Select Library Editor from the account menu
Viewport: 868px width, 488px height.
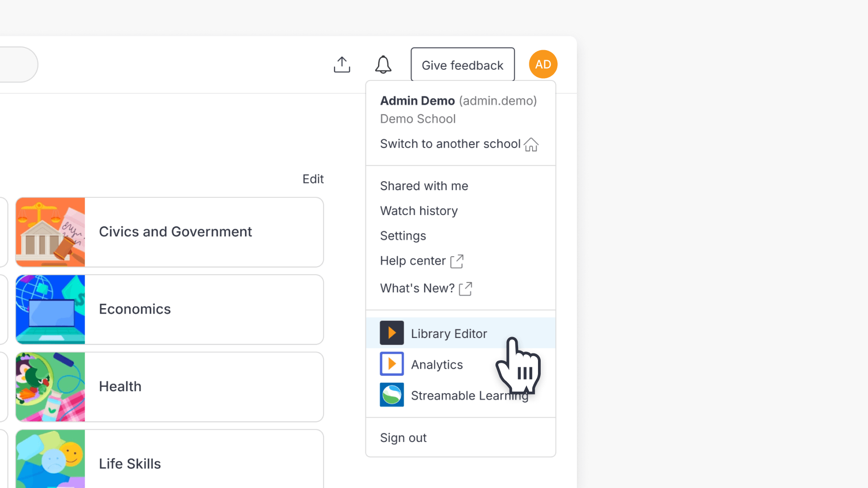click(449, 333)
